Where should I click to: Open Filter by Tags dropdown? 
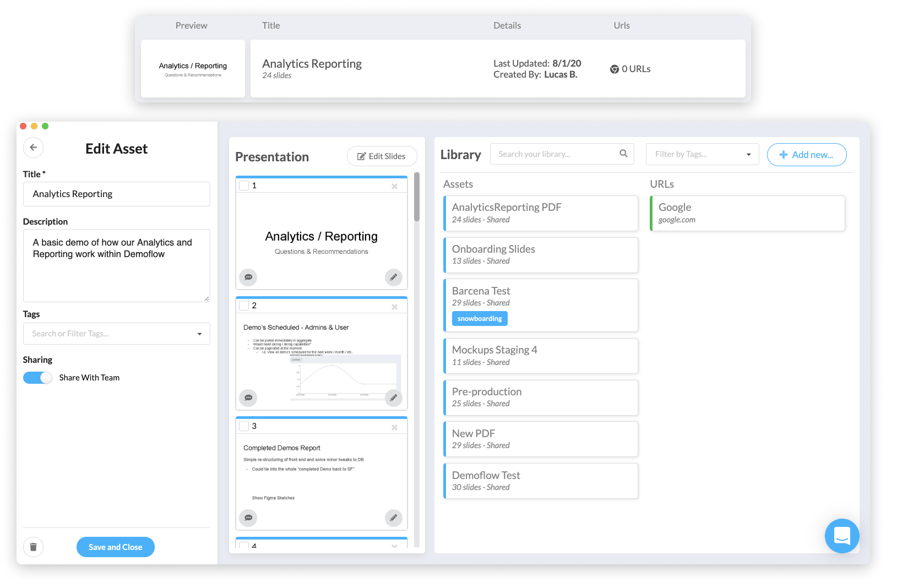click(x=702, y=154)
